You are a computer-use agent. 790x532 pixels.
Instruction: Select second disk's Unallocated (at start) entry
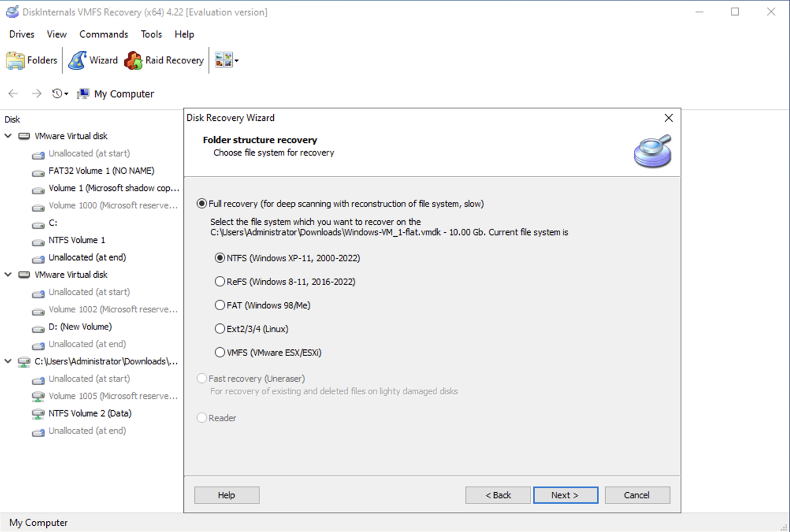[89, 292]
